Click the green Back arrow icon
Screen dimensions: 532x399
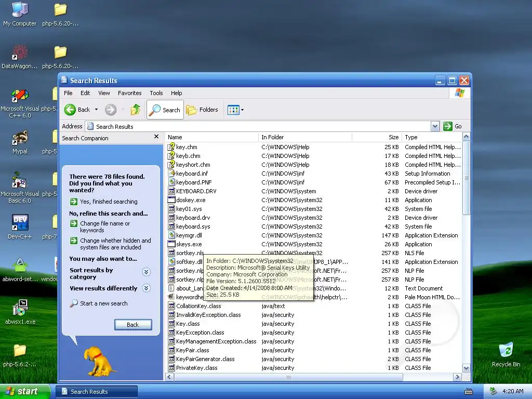tap(70, 110)
